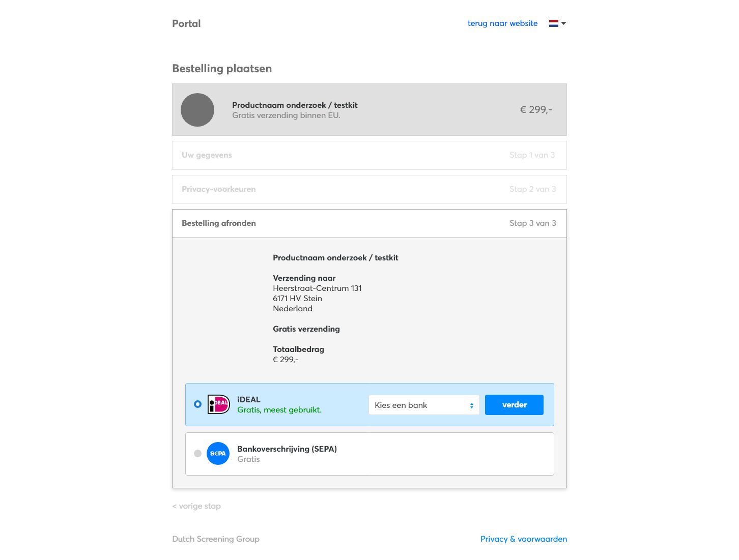
Task: Expand the 'Uw gegevens' step 1 section
Action: coord(369,155)
